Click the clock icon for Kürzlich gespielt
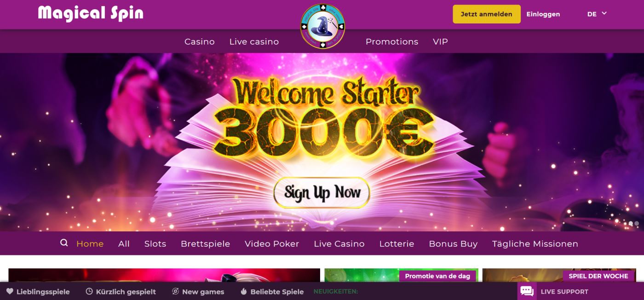644x300 pixels. click(89, 291)
